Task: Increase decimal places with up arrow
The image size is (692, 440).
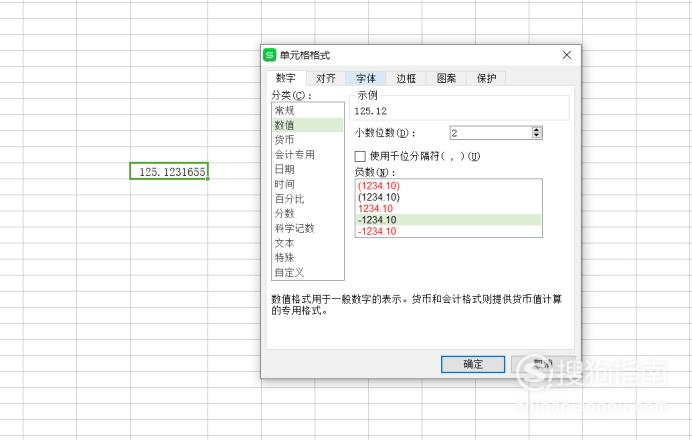Action: [537, 130]
